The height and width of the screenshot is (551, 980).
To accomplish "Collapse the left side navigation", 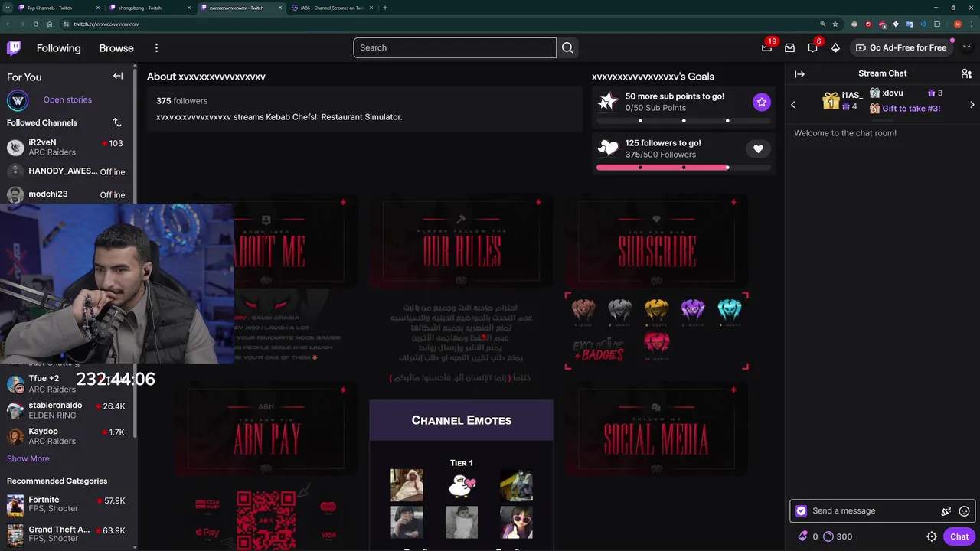I will [x=118, y=76].
